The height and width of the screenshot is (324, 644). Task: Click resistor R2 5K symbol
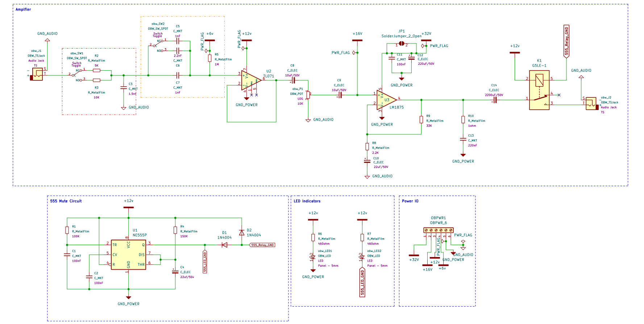pos(96,70)
